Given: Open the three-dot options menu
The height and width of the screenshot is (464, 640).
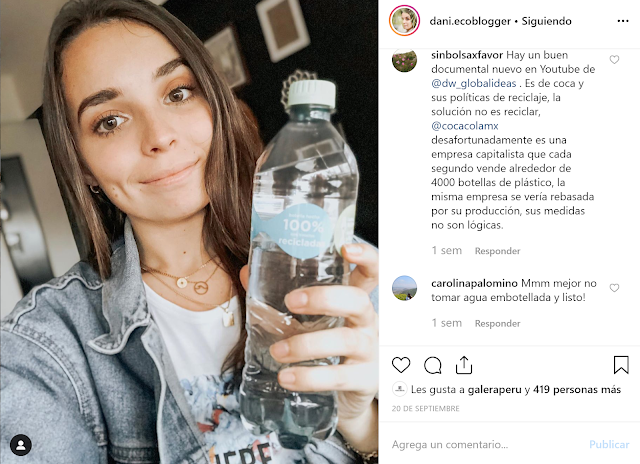Looking at the screenshot, I should pyautogui.click(x=623, y=21).
